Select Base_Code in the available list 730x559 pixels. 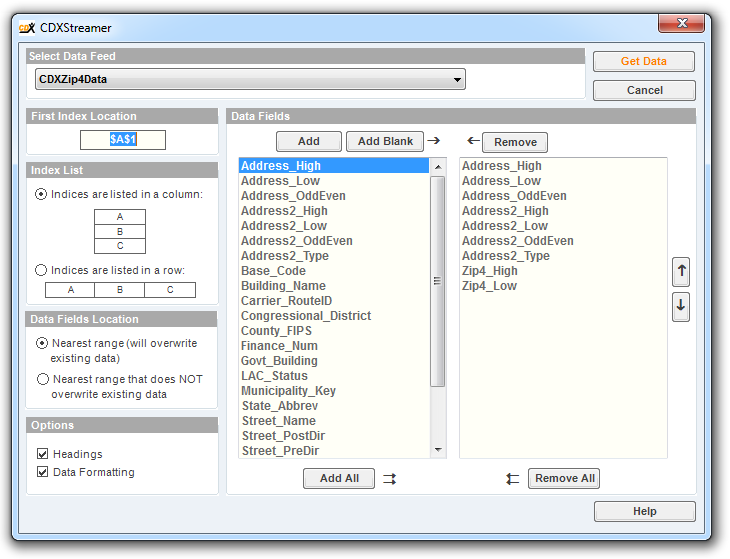333,271
